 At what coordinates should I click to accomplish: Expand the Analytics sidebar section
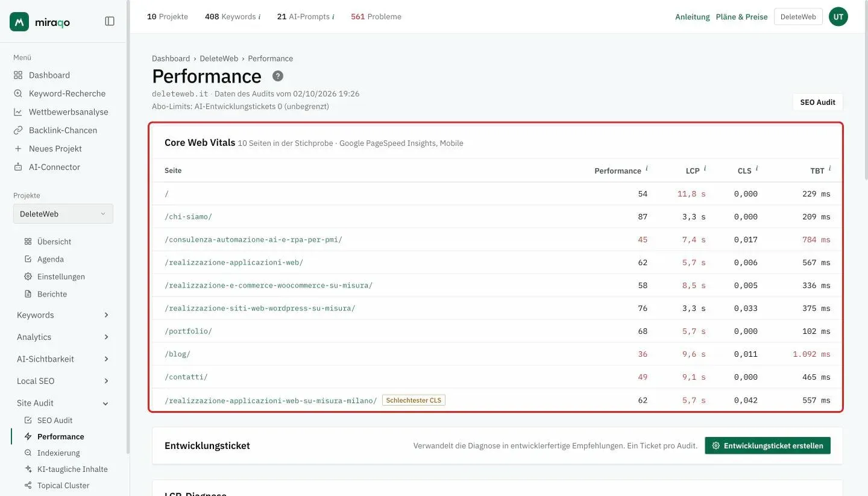63,337
